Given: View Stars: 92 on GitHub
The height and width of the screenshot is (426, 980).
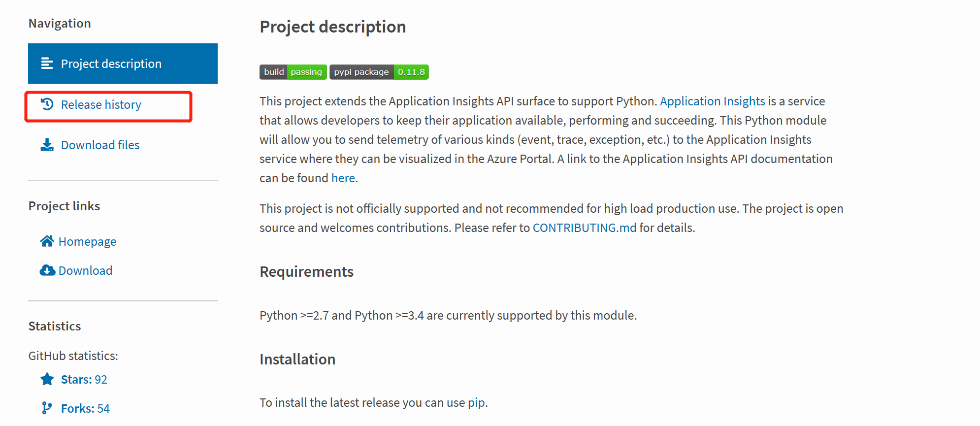Looking at the screenshot, I should pyautogui.click(x=84, y=379).
